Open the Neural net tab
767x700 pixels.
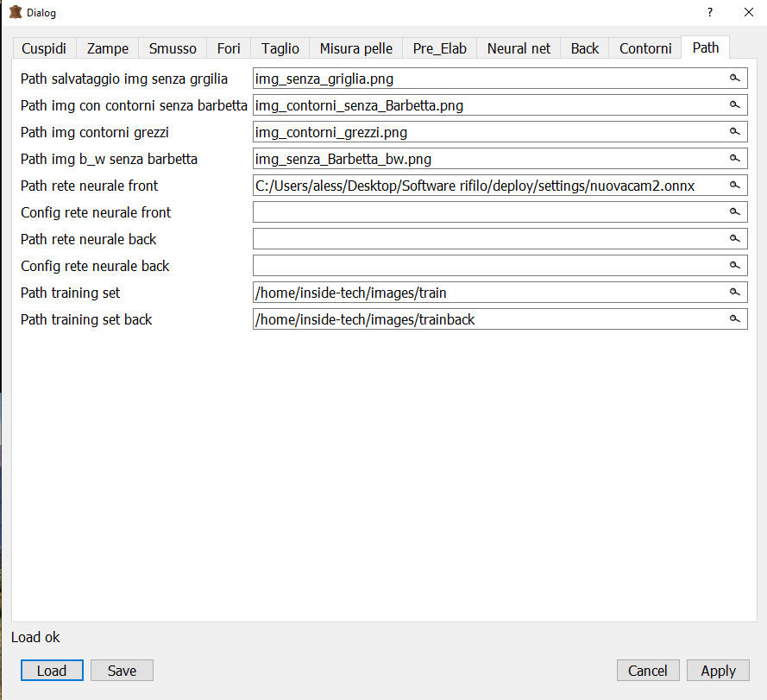(x=519, y=48)
